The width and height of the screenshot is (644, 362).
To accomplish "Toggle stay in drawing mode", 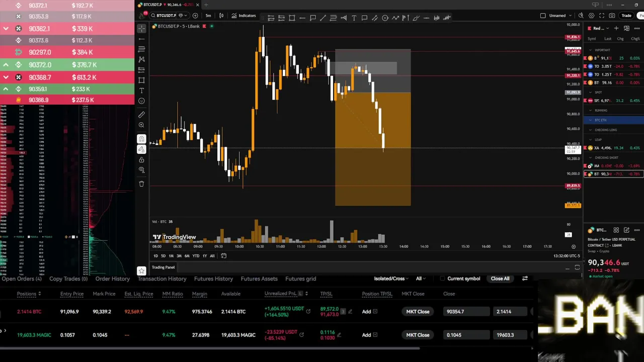I will pos(141,149).
